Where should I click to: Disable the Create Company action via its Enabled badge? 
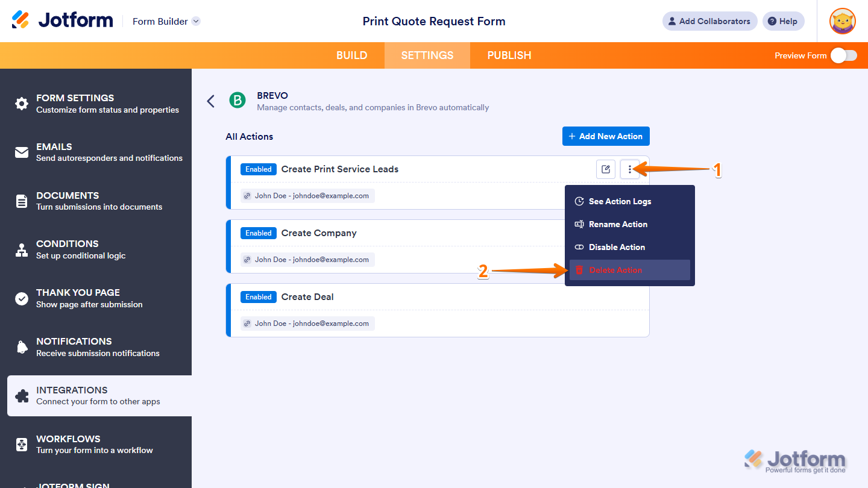pos(258,233)
